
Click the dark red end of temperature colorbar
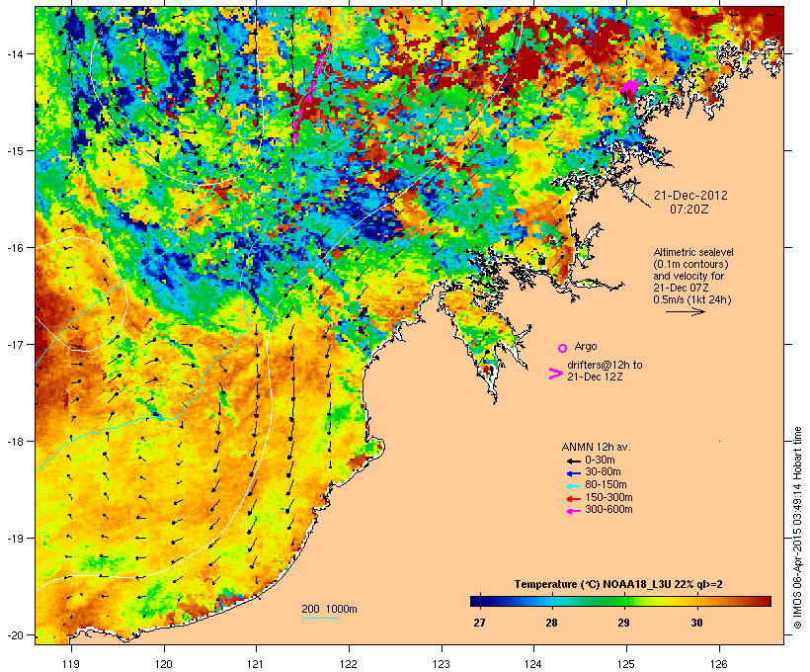click(x=765, y=601)
